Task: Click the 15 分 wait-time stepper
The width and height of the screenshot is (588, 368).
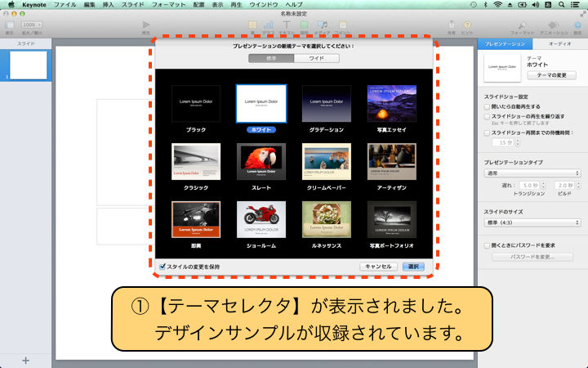Action: 518,142
